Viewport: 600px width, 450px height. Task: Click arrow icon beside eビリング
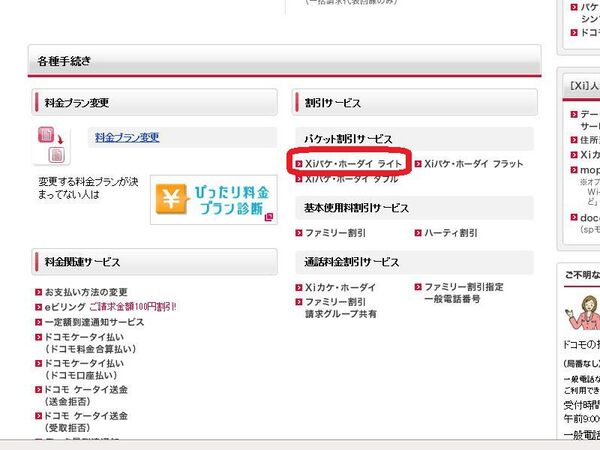coord(38,307)
